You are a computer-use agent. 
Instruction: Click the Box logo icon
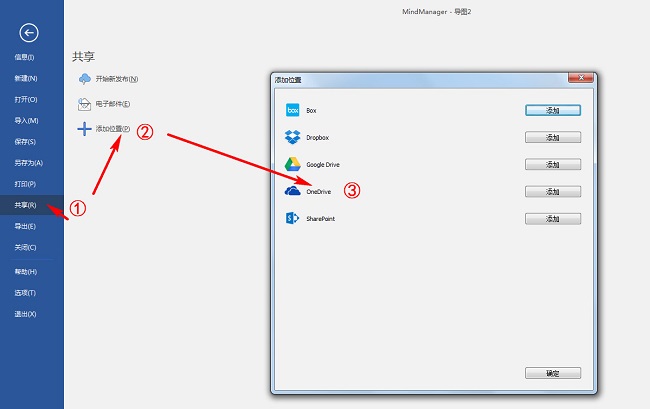tap(293, 110)
